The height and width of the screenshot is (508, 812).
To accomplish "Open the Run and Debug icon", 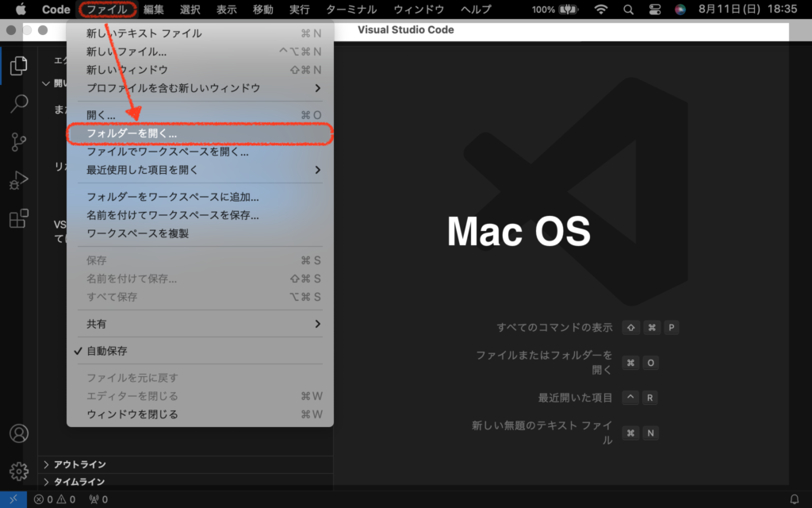I will pos(19,180).
